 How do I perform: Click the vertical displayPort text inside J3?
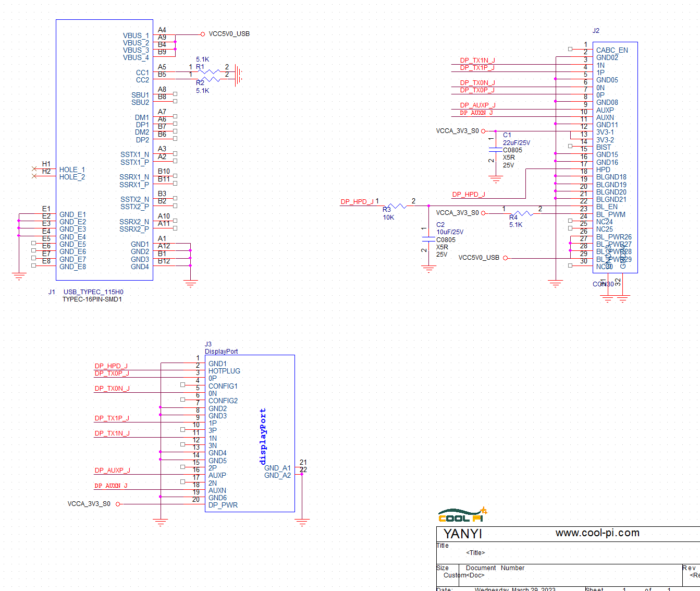pos(263,436)
